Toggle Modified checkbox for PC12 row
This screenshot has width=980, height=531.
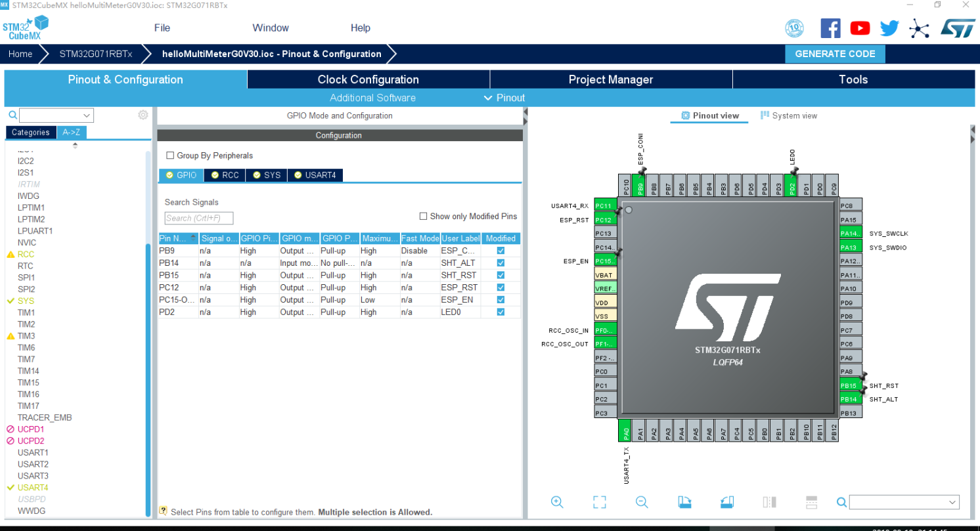pyautogui.click(x=501, y=287)
